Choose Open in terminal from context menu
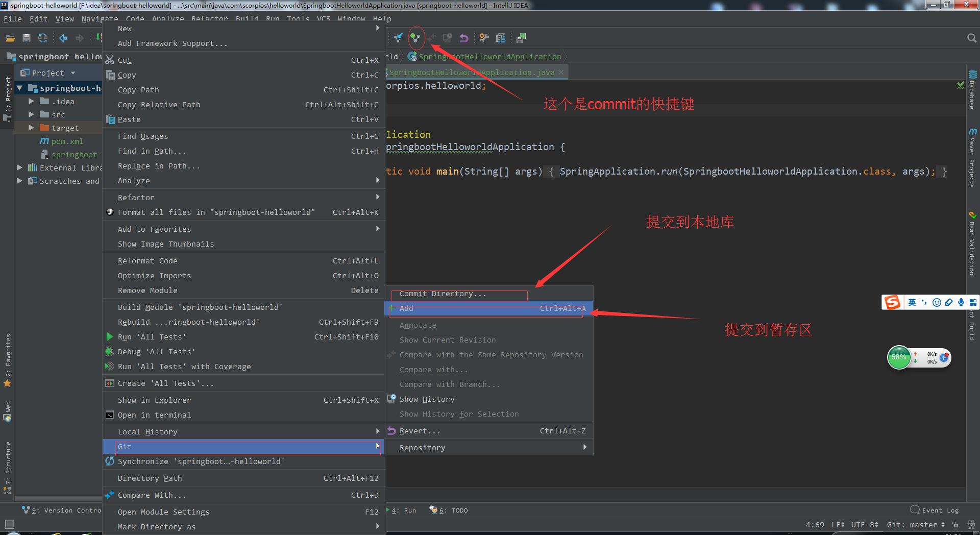This screenshot has width=980, height=535. pyautogui.click(x=243, y=415)
